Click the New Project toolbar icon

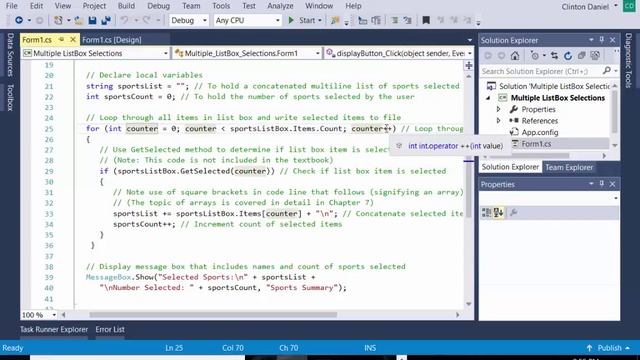click(x=58, y=20)
